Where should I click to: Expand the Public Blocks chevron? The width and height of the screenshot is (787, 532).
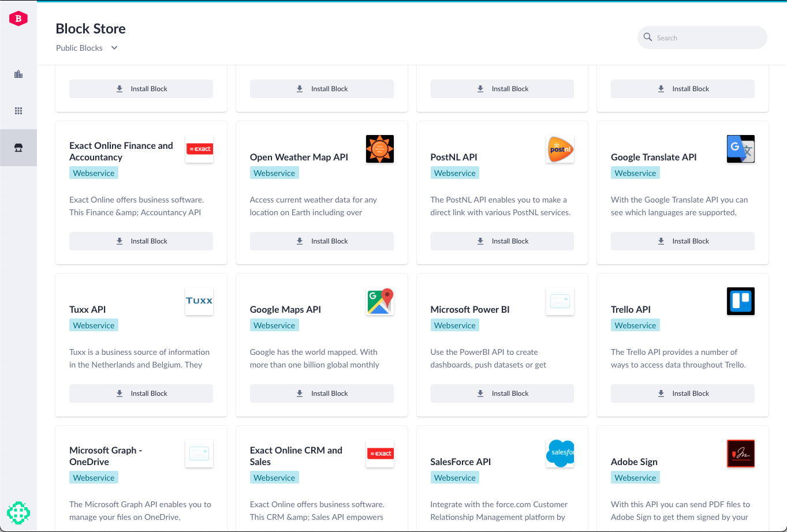114,48
